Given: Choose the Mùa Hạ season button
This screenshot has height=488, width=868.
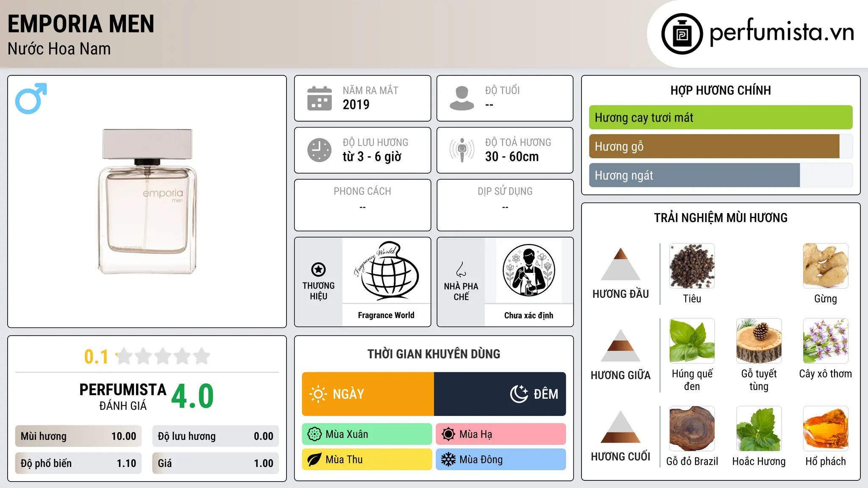Looking at the screenshot, I should point(501,434).
